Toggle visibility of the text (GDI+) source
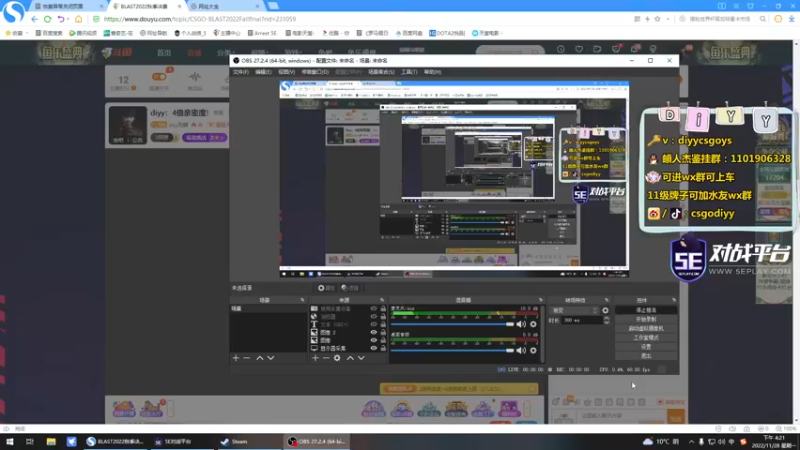This screenshot has width=800, height=450. 373,324
